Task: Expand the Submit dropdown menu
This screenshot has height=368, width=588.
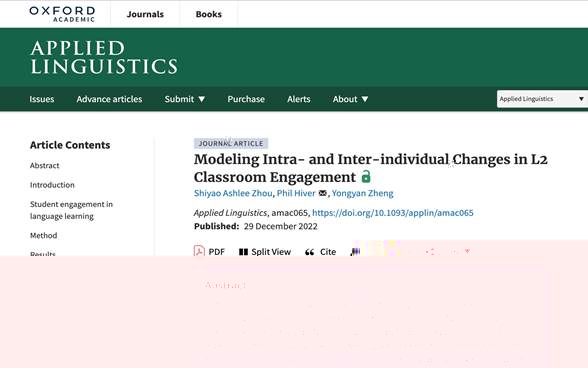Action: coord(184,99)
